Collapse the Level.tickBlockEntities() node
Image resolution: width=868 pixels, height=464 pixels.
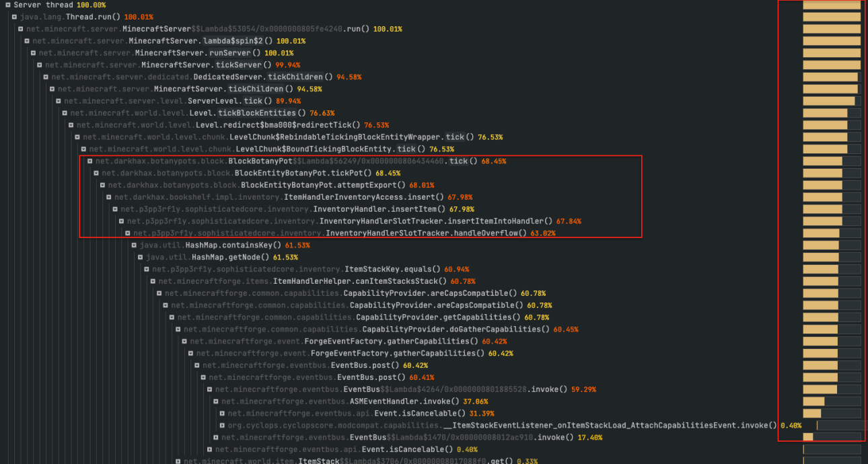click(65, 113)
